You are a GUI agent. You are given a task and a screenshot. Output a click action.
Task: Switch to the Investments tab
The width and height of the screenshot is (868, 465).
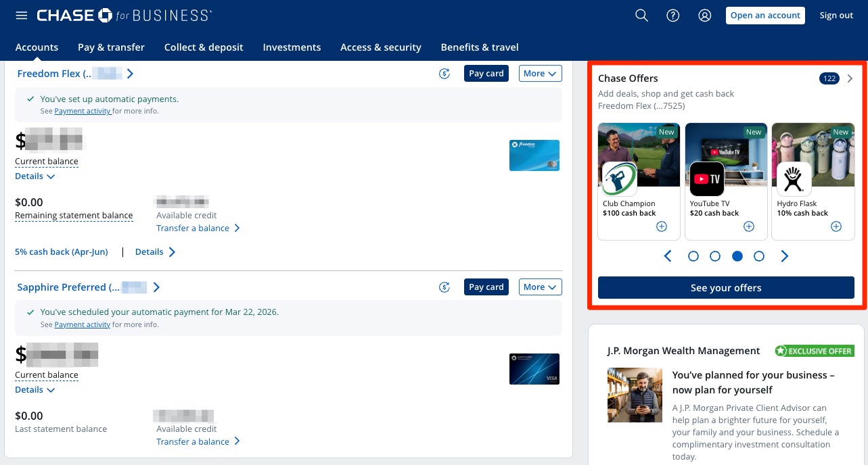click(x=292, y=47)
